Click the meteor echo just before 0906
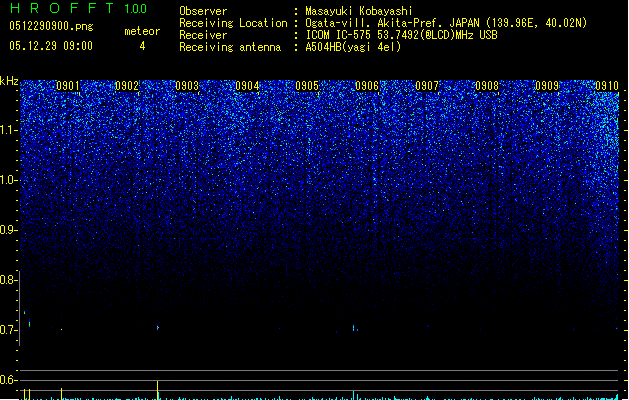 355,328
